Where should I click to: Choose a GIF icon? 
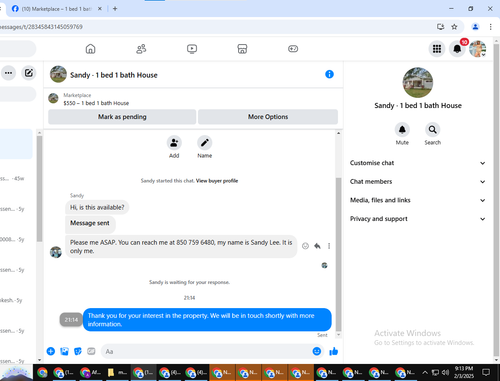(91, 351)
